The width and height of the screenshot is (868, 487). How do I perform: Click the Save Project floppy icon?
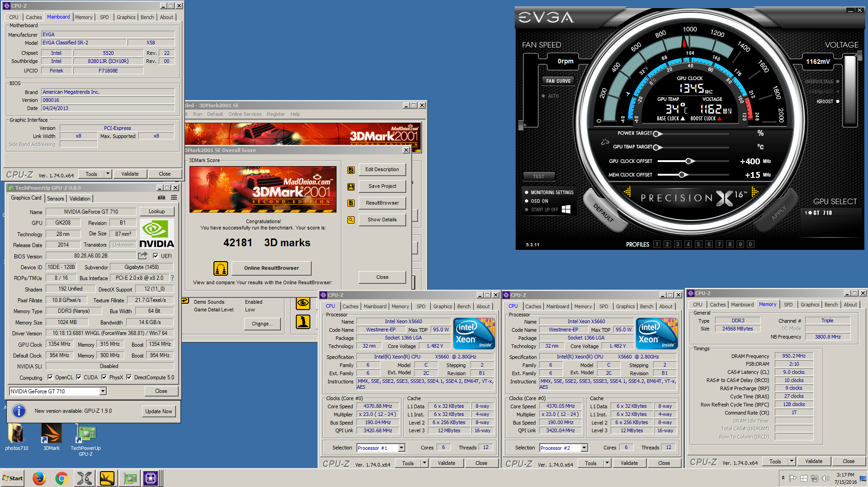click(351, 186)
